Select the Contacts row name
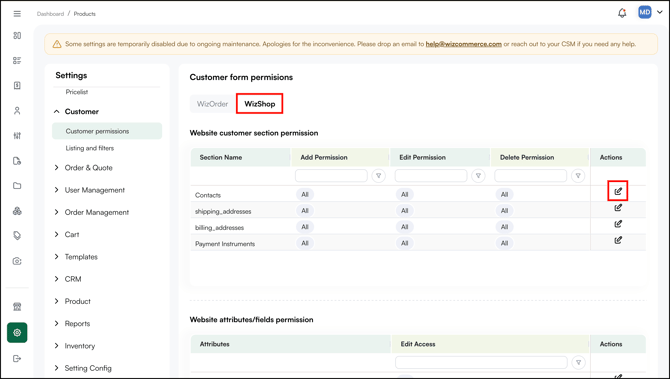The height and width of the screenshot is (379, 670). pos(208,195)
